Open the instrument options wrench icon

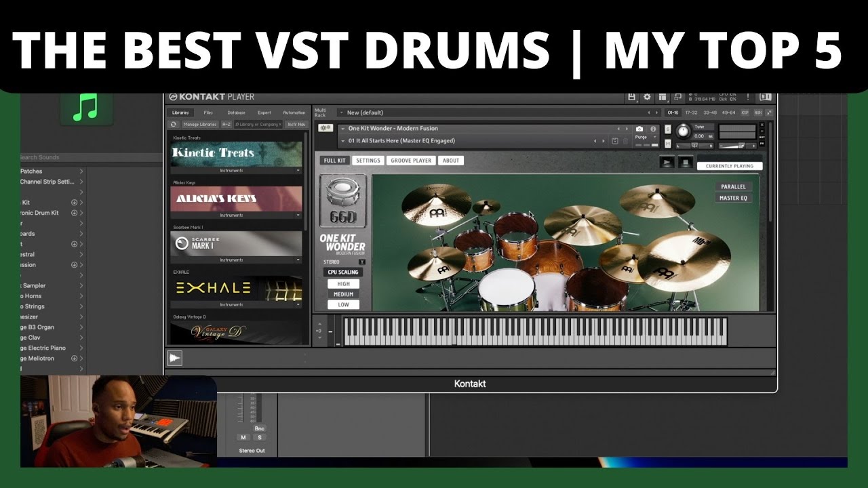(326, 128)
